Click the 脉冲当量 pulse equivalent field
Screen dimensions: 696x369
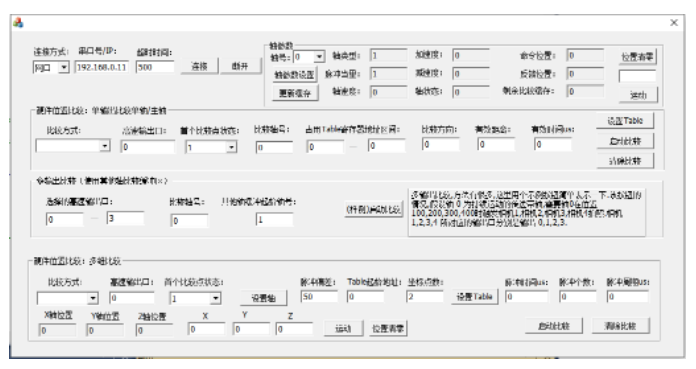[388, 74]
